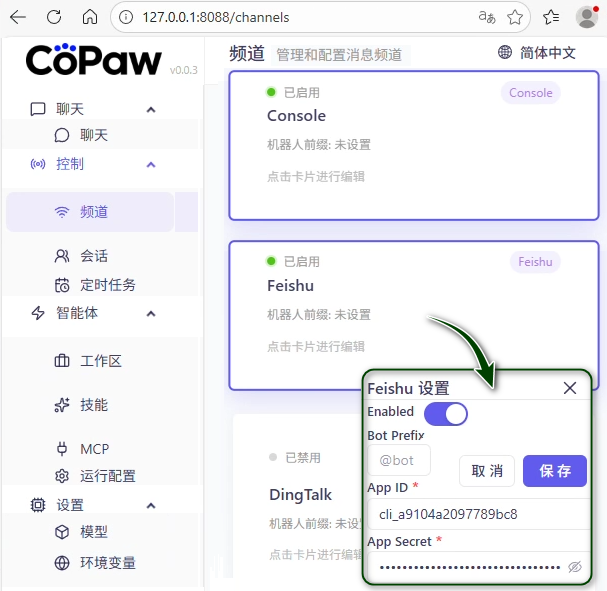
Task: Click the Console tag badge
Action: pos(530,93)
